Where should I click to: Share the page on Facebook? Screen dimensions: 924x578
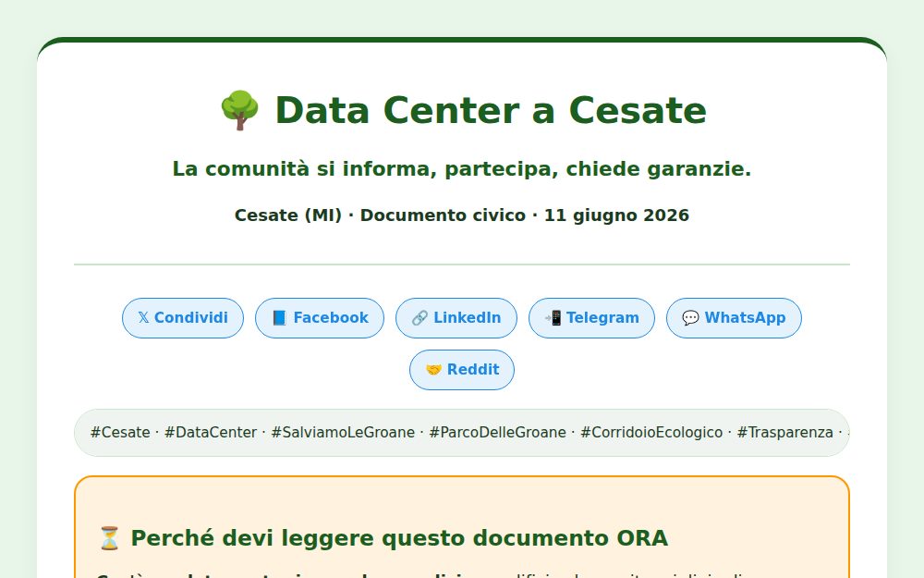pos(320,318)
